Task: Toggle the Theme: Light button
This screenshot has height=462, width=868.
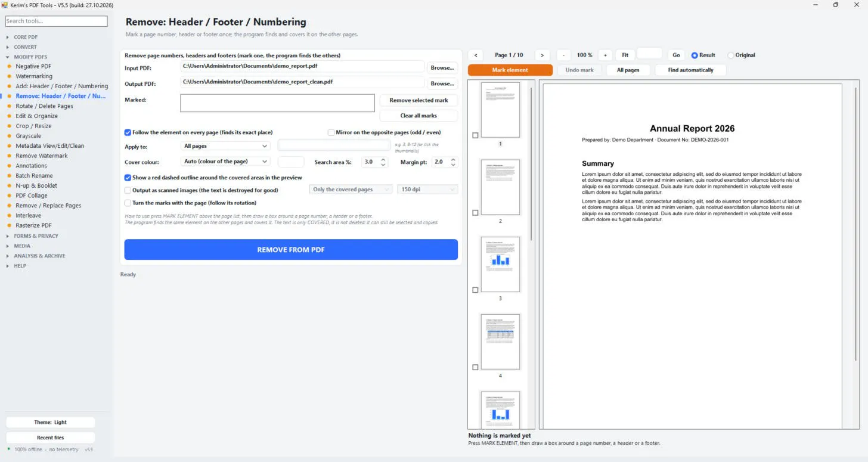Action: tap(50, 422)
